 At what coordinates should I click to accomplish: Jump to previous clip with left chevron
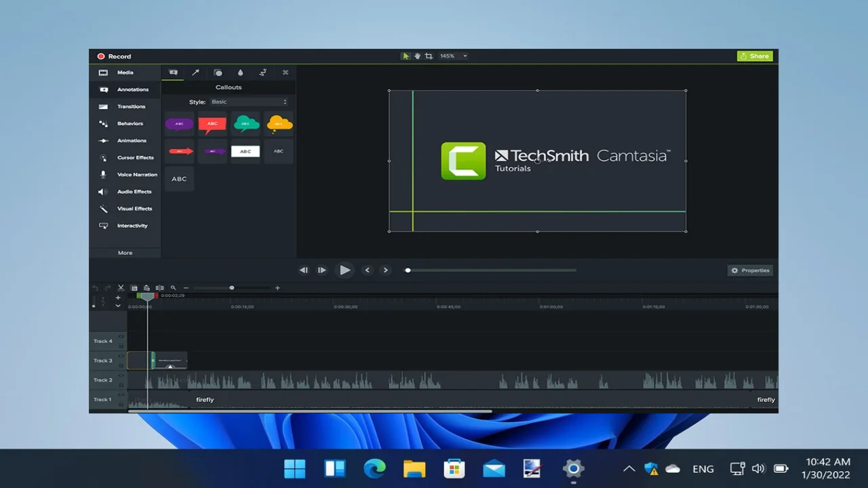[368, 270]
